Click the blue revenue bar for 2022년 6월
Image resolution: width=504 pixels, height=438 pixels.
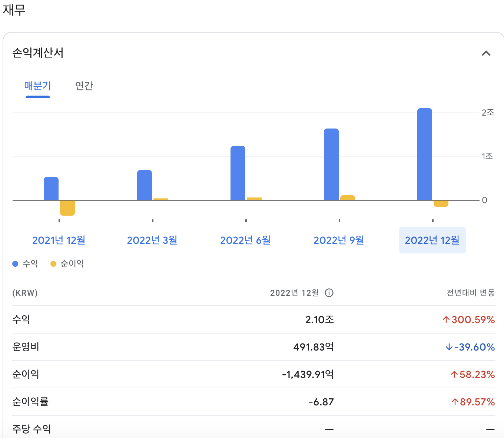coord(238,172)
